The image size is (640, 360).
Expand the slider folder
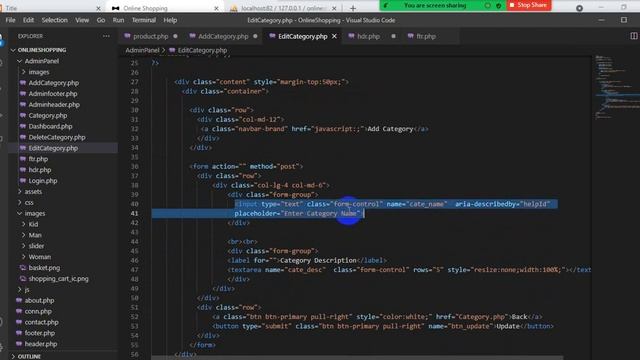[x=23, y=246]
